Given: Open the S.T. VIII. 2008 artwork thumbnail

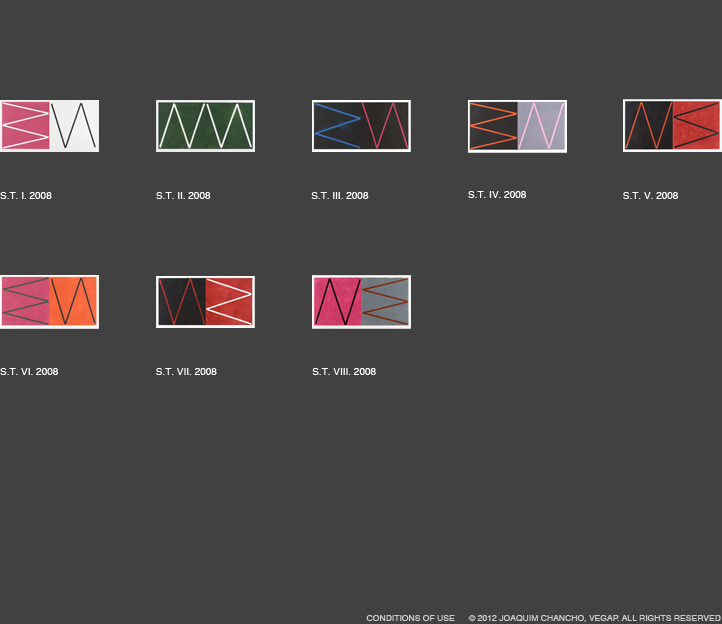Looking at the screenshot, I should [361, 302].
